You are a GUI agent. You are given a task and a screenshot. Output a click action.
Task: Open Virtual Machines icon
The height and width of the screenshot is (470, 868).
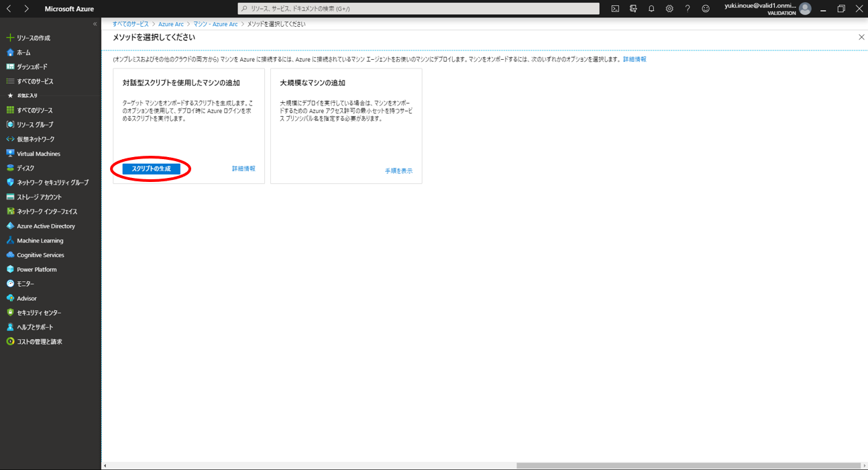pyautogui.click(x=10, y=154)
